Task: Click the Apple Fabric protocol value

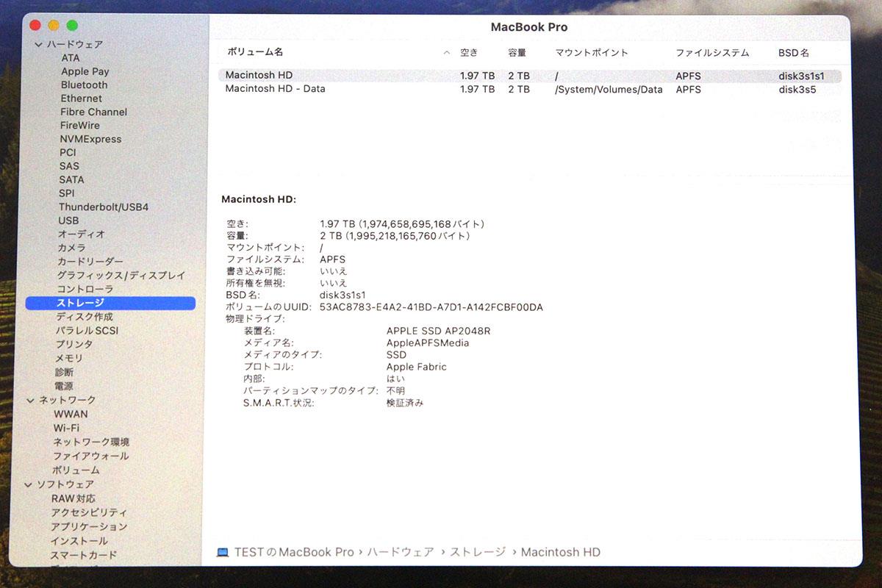Action: click(416, 367)
